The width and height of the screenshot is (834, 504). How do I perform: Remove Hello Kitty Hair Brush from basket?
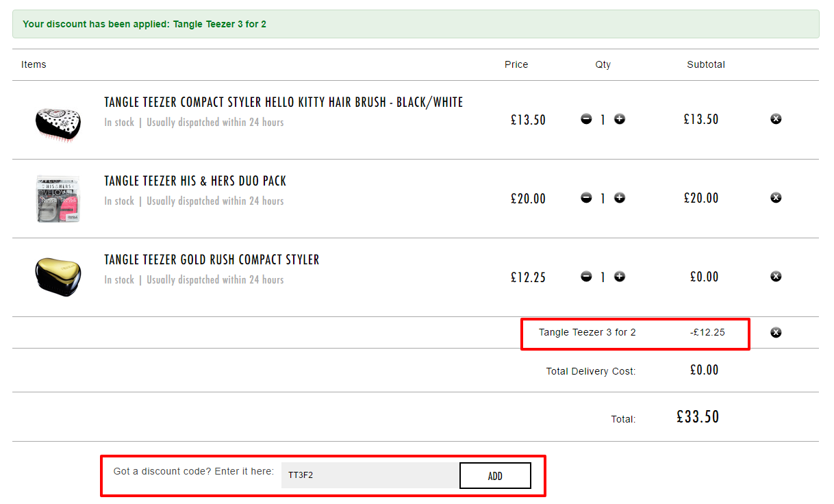tap(776, 119)
